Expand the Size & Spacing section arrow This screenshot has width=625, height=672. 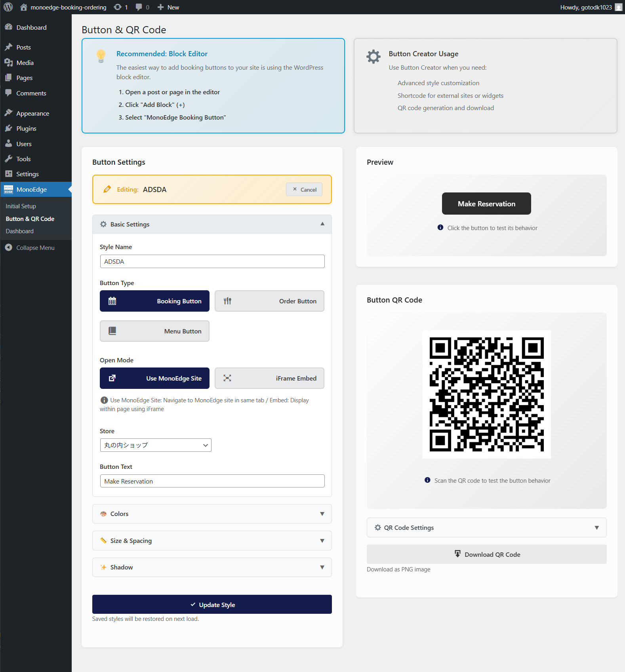pyautogui.click(x=322, y=541)
